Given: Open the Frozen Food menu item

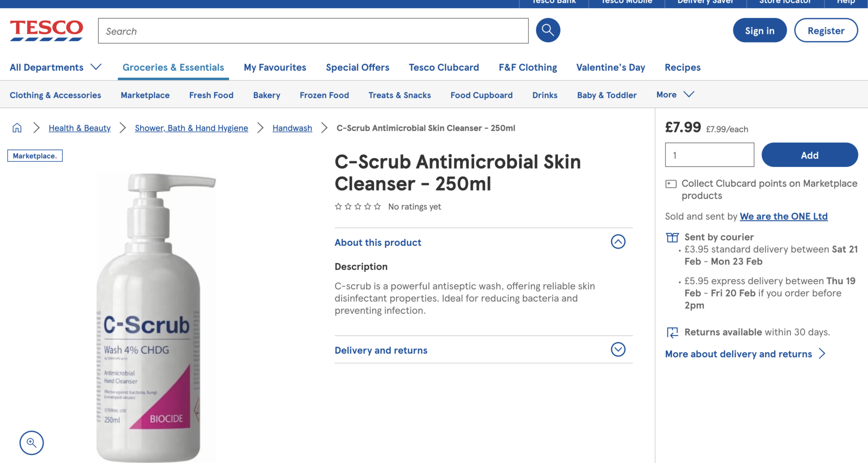Looking at the screenshot, I should 324,95.
